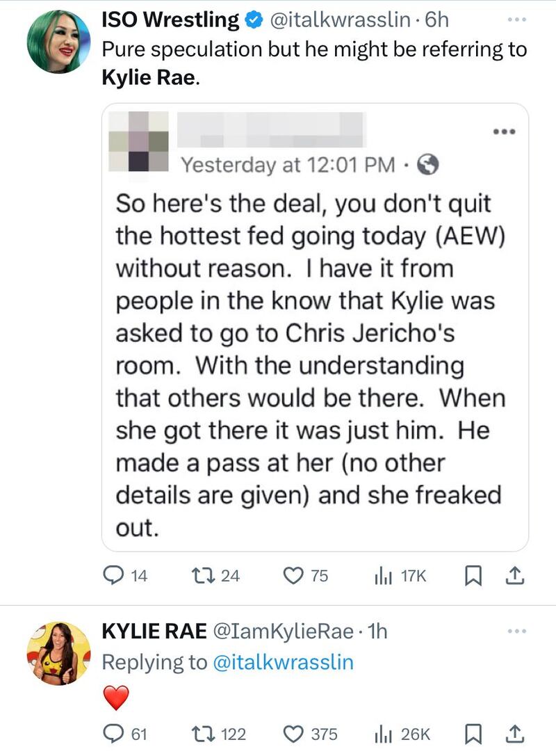View analytics for the 17K views tweet
556x756 pixels.
pyautogui.click(x=384, y=575)
